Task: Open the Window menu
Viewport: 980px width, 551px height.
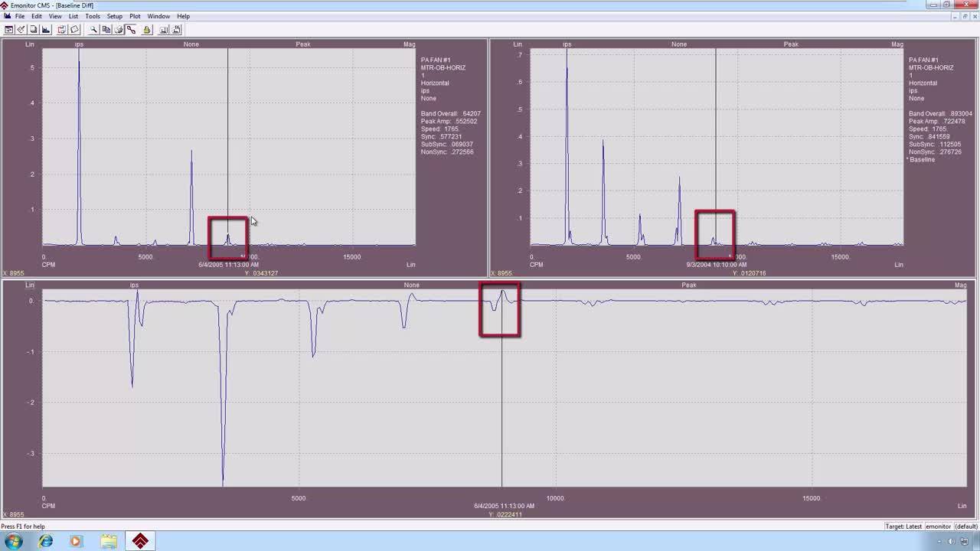Action: (158, 16)
